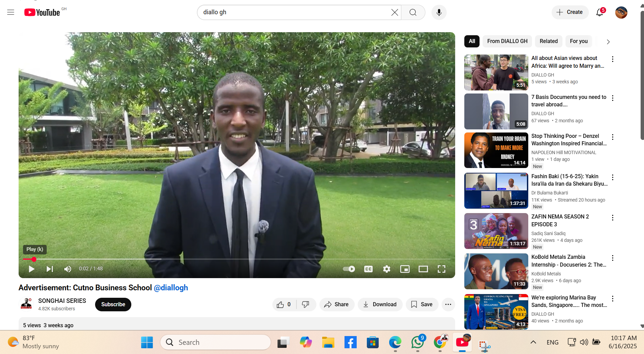Screen dimensions: 644x354
Task: Select the From DIALLO GH chip
Action: pos(507,41)
